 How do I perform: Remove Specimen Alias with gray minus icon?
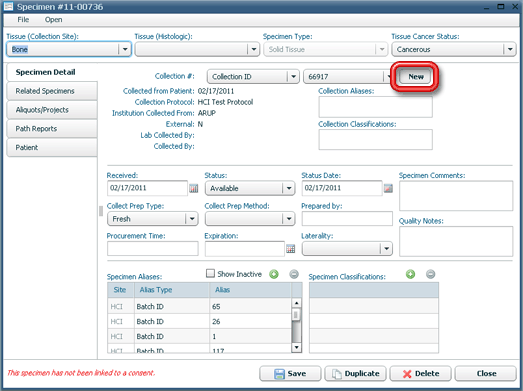click(x=294, y=274)
